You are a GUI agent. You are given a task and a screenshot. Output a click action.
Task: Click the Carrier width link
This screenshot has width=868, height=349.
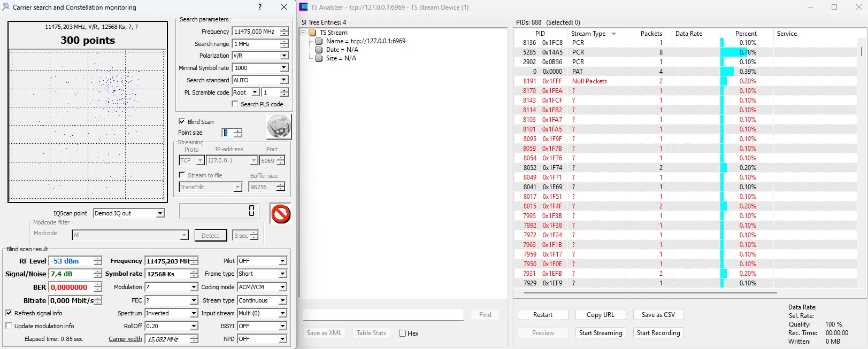click(125, 339)
